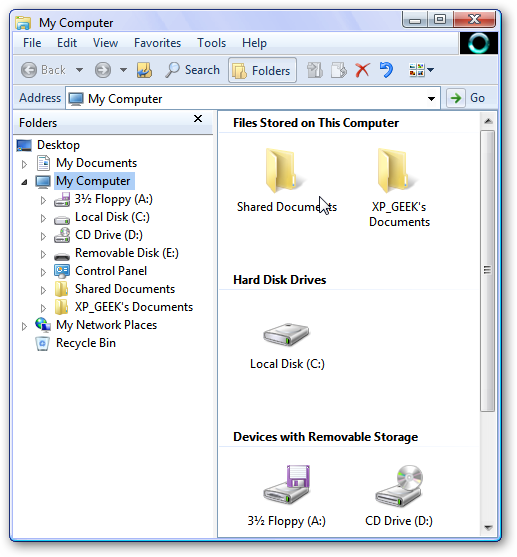Open the View menu
The height and width of the screenshot is (557, 517).
click(105, 43)
